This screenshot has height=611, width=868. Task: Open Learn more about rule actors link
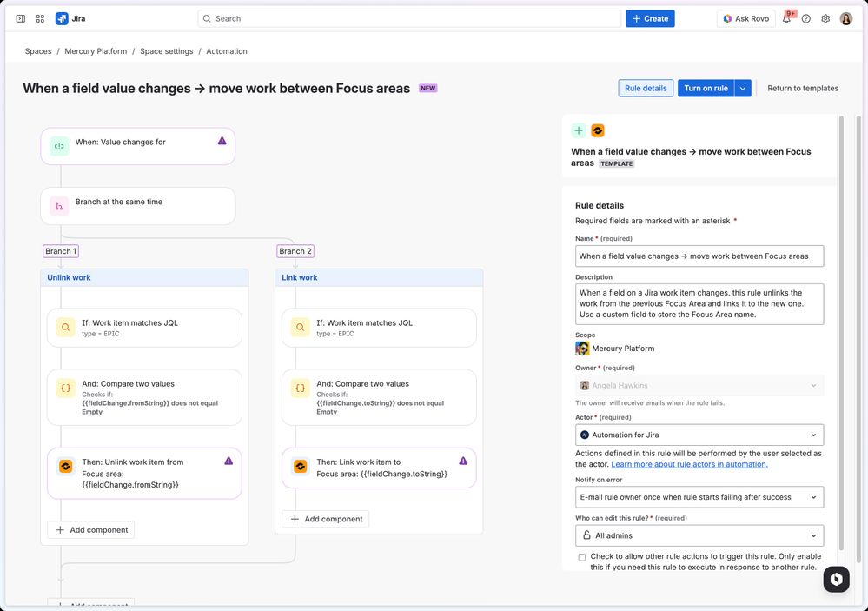click(689, 464)
